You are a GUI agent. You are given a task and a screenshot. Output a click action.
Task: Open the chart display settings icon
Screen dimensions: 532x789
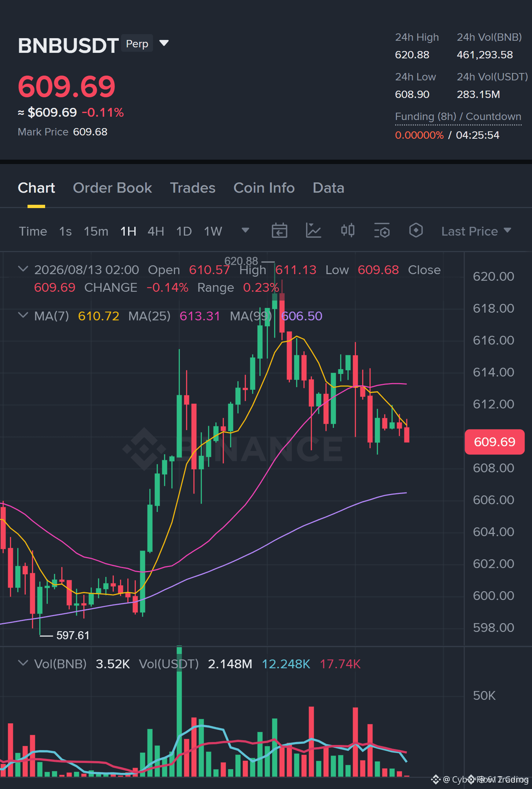click(382, 231)
